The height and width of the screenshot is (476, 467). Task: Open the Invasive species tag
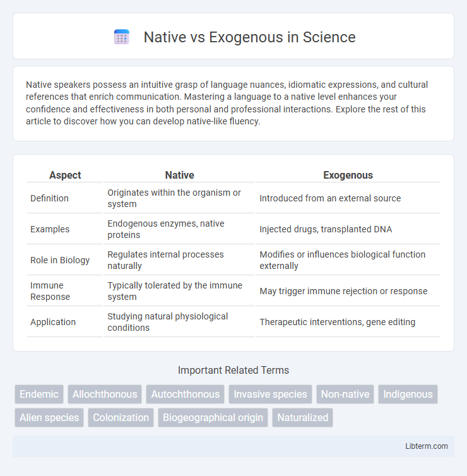270,394
